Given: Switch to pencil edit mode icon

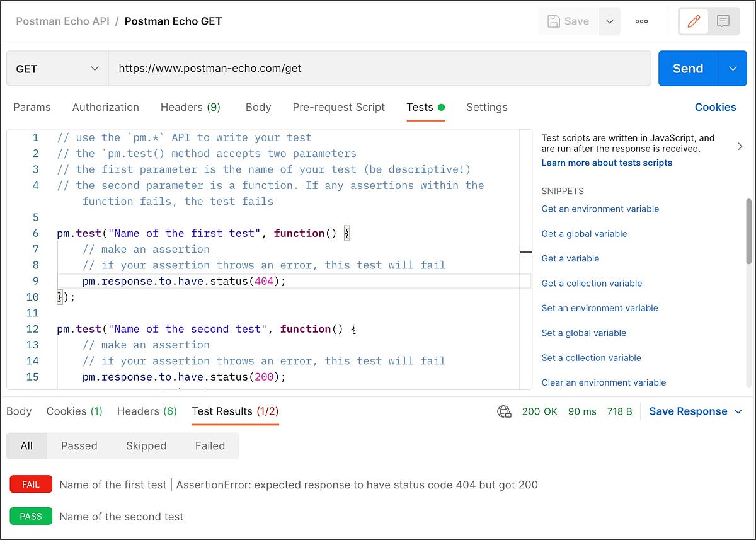Looking at the screenshot, I should [x=694, y=21].
